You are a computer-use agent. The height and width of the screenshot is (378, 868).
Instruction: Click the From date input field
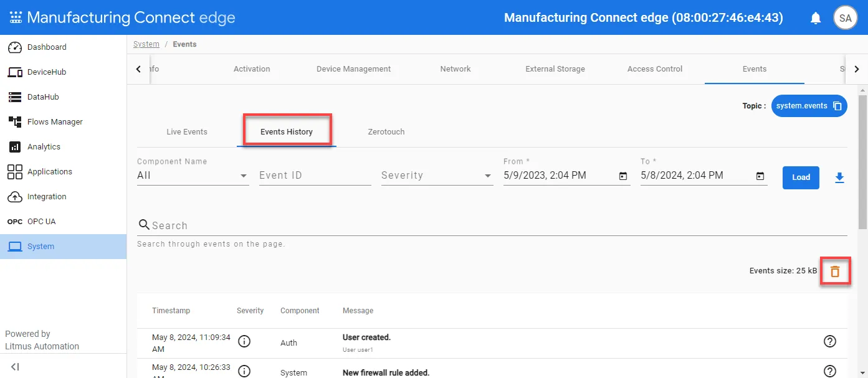click(x=559, y=176)
